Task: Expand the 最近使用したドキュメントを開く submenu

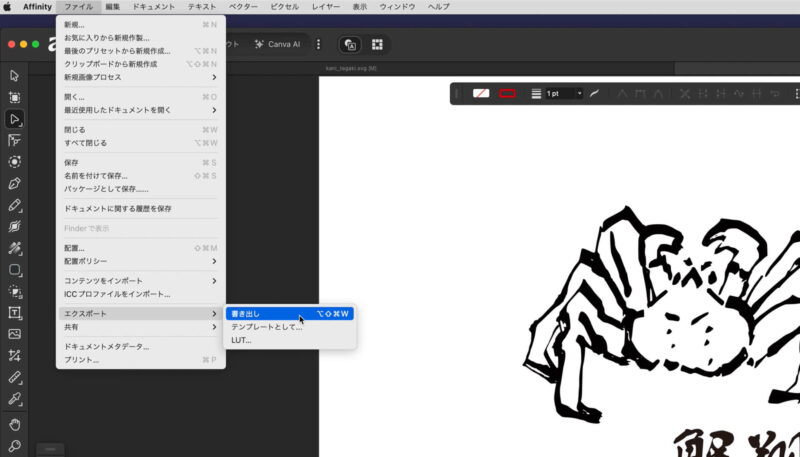Action: tap(141, 110)
